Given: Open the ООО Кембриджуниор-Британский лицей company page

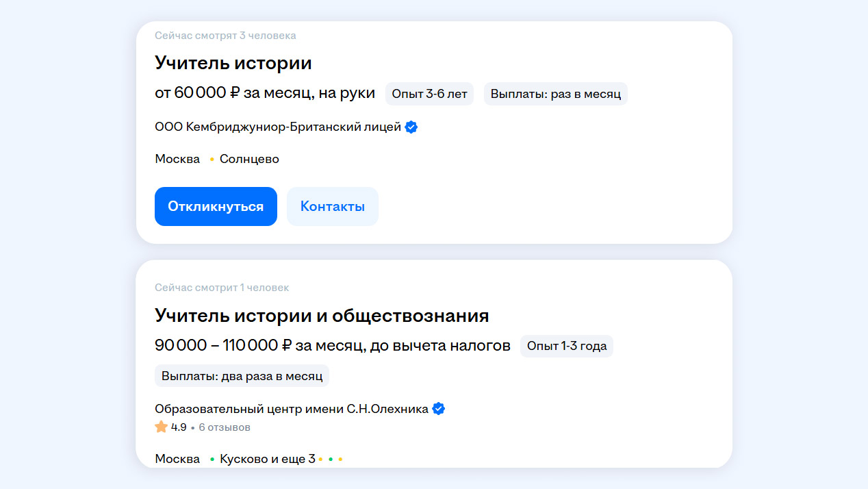Looking at the screenshot, I should 277,127.
